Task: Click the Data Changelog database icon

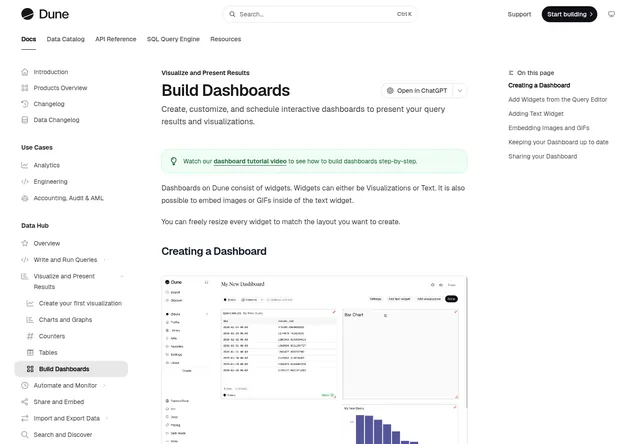Action: pyautogui.click(x=25, y=120)
